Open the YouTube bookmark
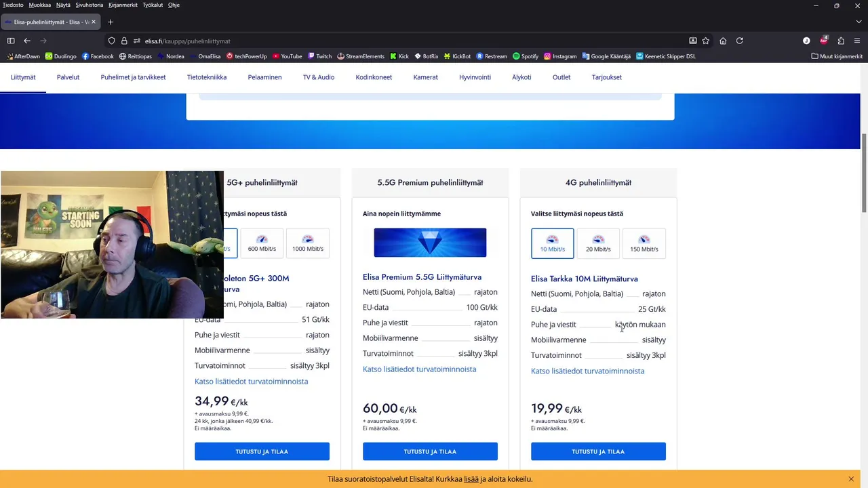Viewport: 868px width, 488px height. click(287, 56)
